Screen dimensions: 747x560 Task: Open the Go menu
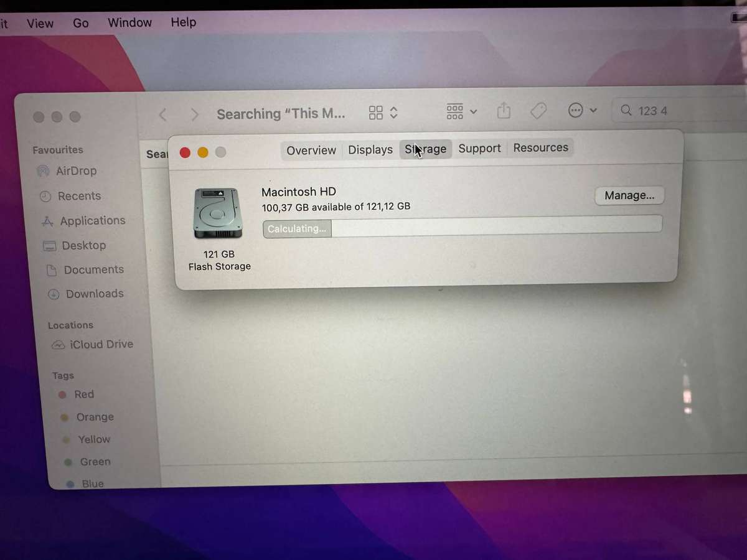[x=80, y=23]
